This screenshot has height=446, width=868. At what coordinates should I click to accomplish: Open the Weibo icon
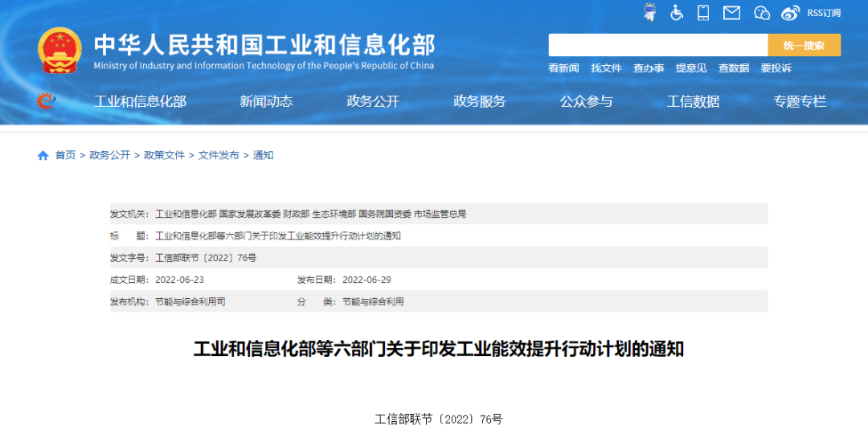(x=791, y=13)
